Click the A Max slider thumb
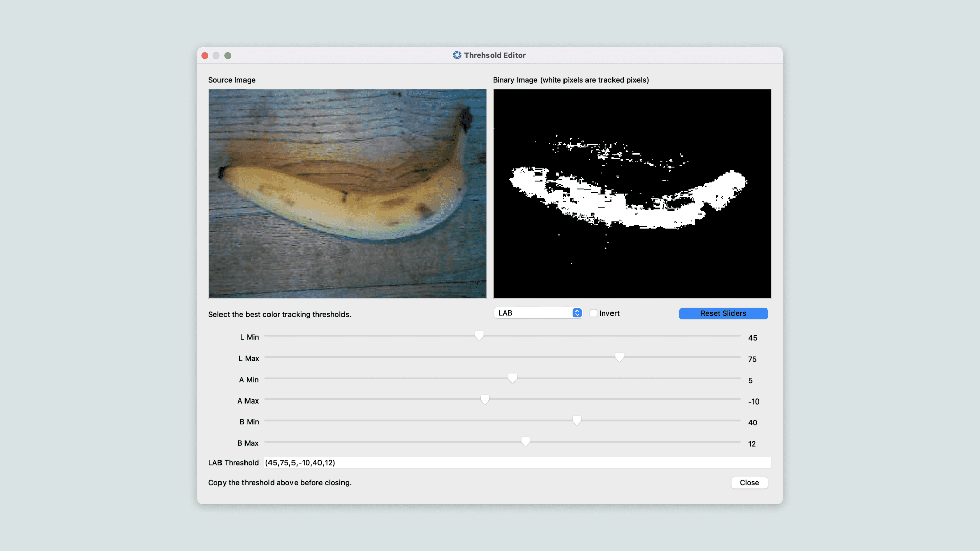Viewport: 980px width, 551px height. 485,399
